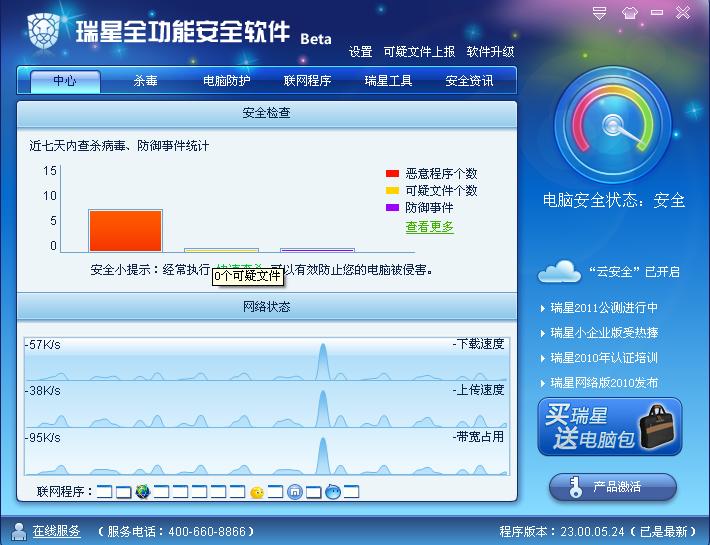Click the yellow 可疑文件个数 legend swatch
The width and height of the screenshot is (710, 545).
392,191
